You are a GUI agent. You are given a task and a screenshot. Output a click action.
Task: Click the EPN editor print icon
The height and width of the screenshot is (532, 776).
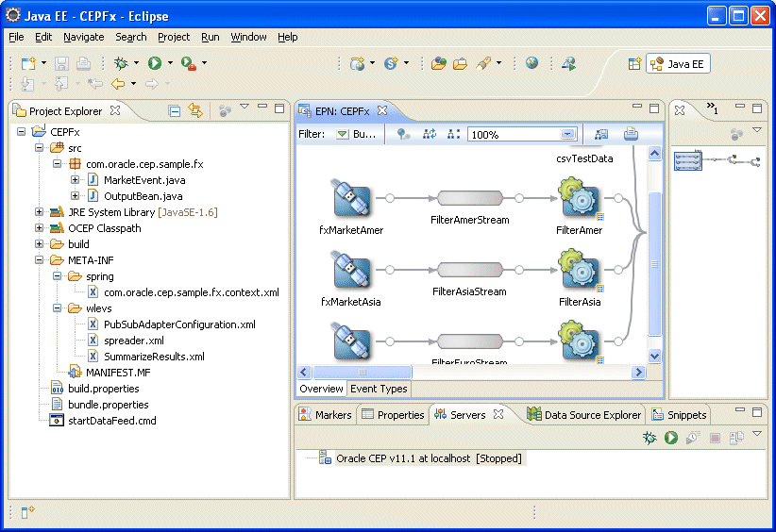coord(631,134)
